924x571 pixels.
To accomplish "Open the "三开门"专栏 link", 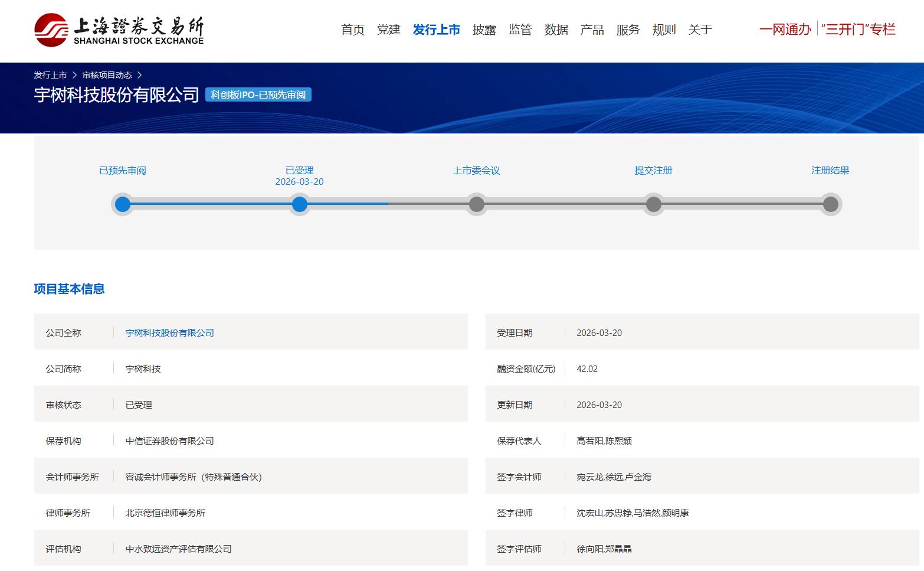I will click(x=858, y=30).
